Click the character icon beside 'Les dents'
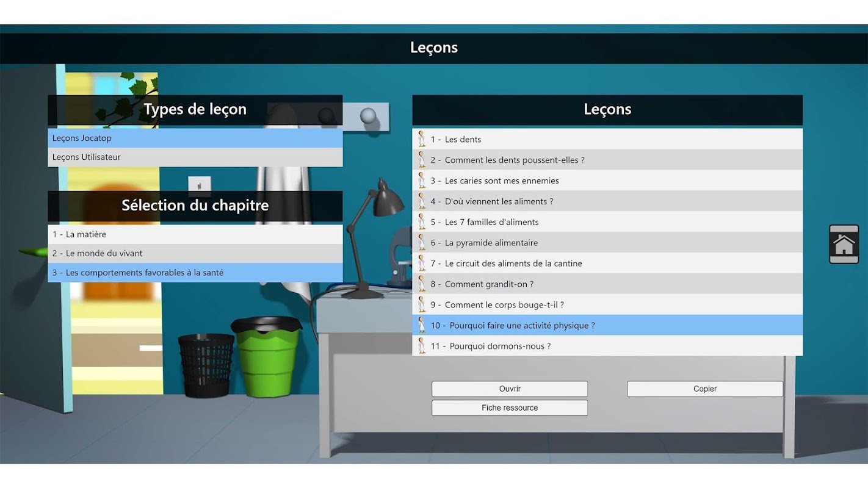Image resolution: width=868 pixels, height=488 pixels. (421, 139)
